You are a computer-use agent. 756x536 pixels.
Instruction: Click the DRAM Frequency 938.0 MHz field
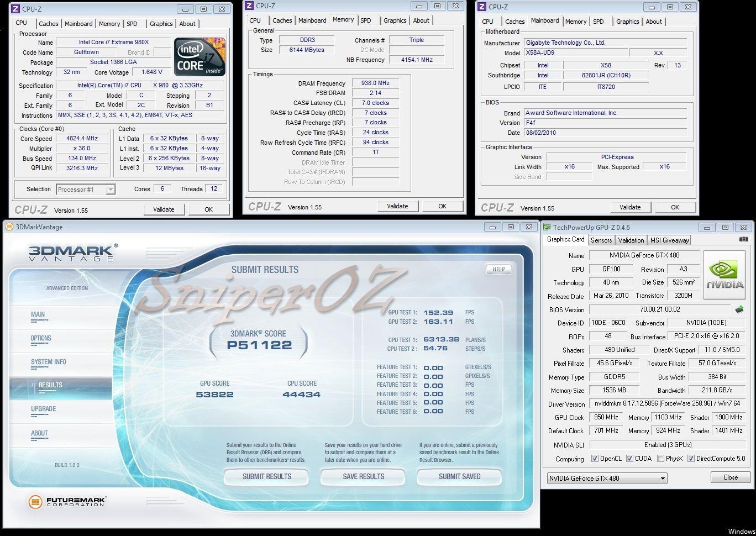coord(375,83)
